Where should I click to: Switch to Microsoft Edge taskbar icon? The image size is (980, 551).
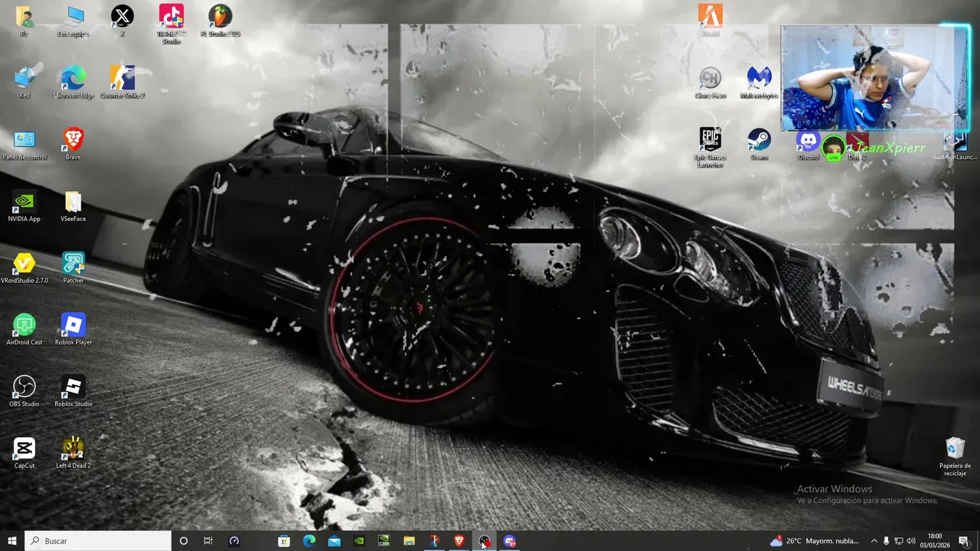click(309, 541)
